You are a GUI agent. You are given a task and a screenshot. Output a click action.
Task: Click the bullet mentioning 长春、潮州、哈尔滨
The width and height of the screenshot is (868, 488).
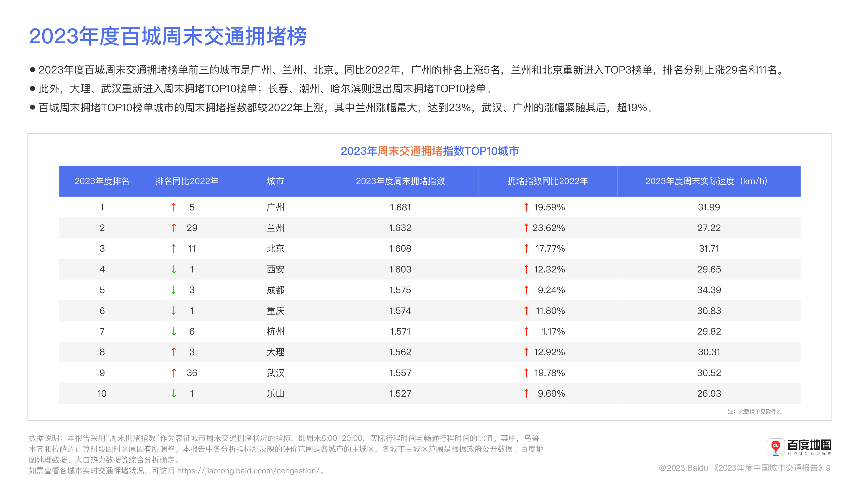point(266,89)
